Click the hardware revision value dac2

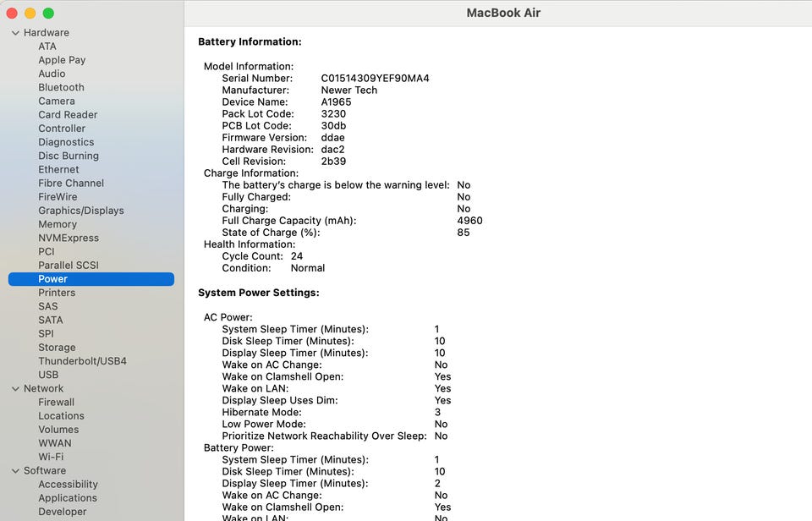[332, 150]
